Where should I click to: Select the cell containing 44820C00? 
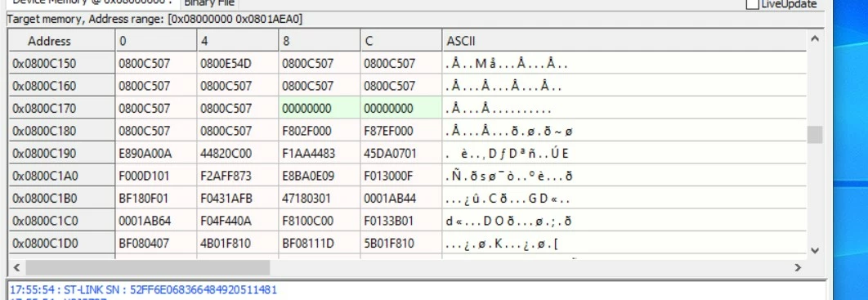coord(238,154)
